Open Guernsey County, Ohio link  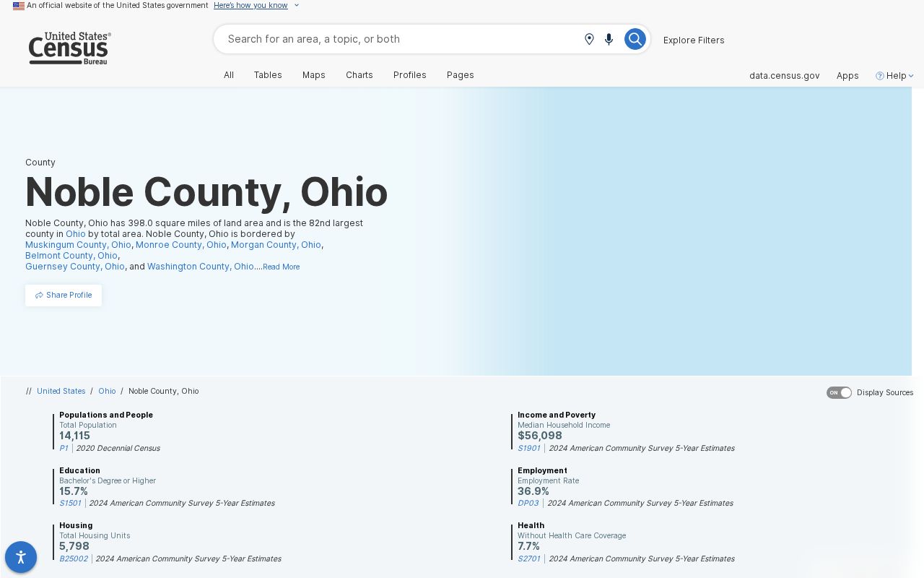pos(75,267)
